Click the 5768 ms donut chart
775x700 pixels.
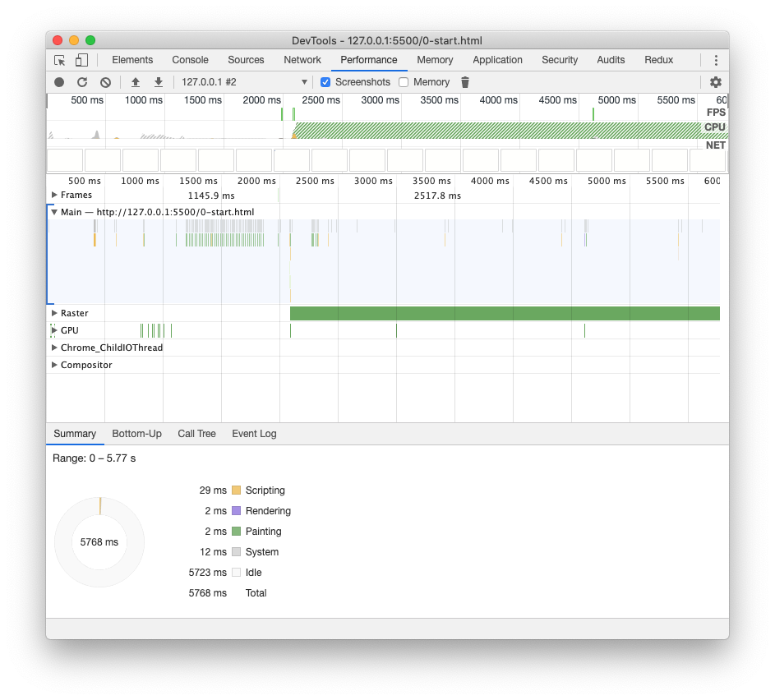(99, 542)
